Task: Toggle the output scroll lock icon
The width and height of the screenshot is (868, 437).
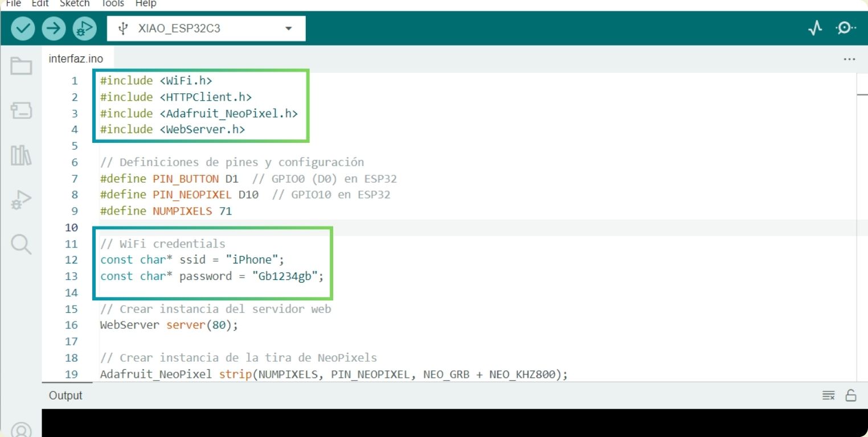Action: pyautogui.click(x=851, y=395)
